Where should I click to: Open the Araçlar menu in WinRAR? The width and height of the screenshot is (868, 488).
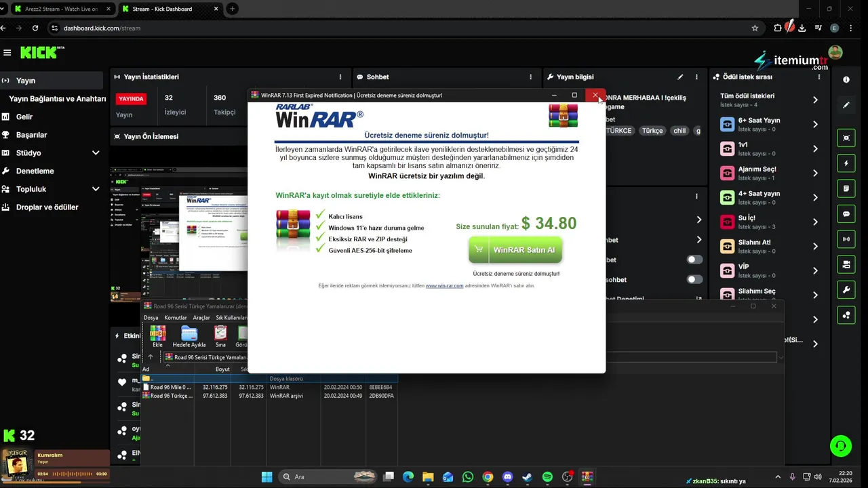tap(201, 317)
